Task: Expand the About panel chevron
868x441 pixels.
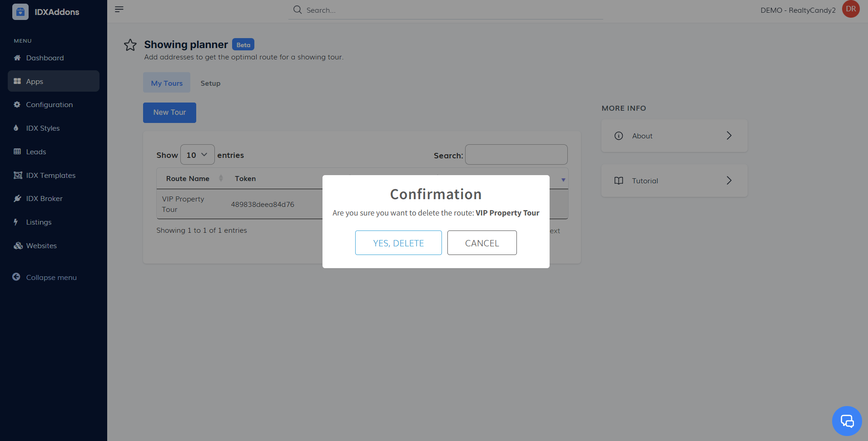Action: coord(729,136)
